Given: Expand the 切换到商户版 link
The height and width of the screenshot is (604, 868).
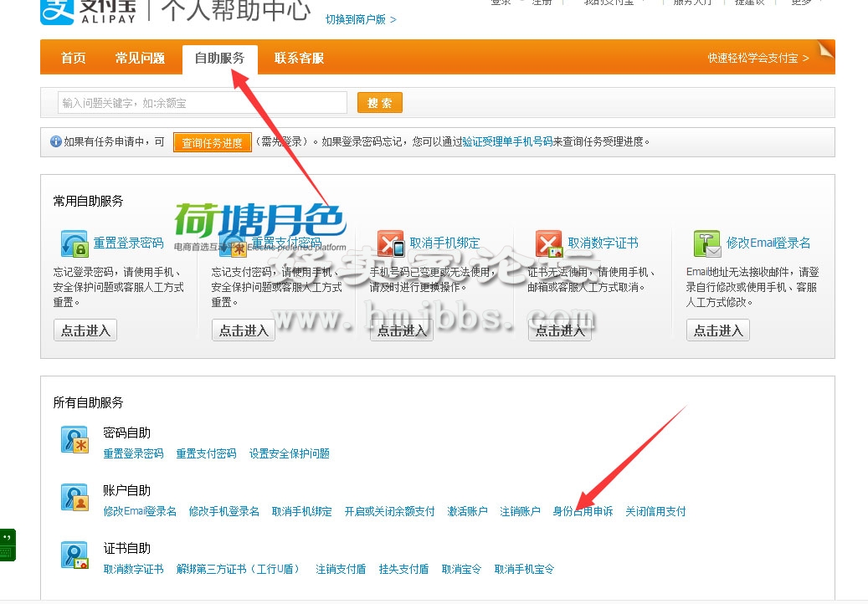Looking at the screenshot, I should tap(361, 18).
